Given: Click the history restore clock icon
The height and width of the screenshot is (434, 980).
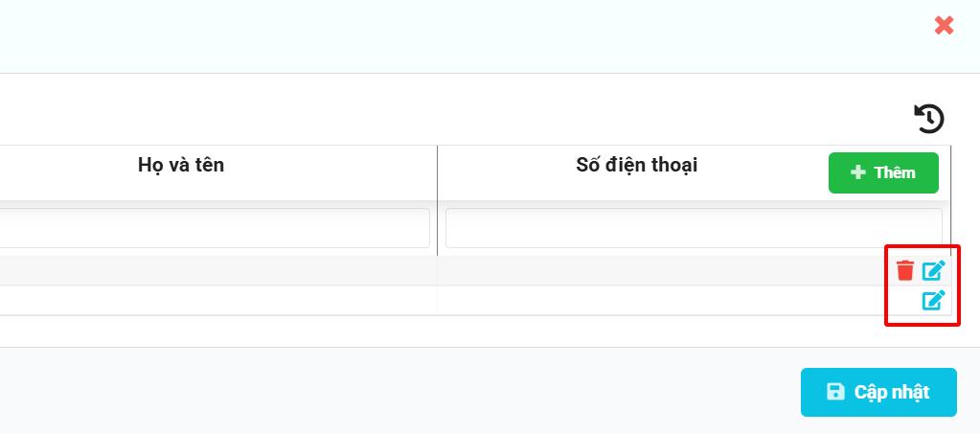Looking at the screenshot, I should [929, 119].
